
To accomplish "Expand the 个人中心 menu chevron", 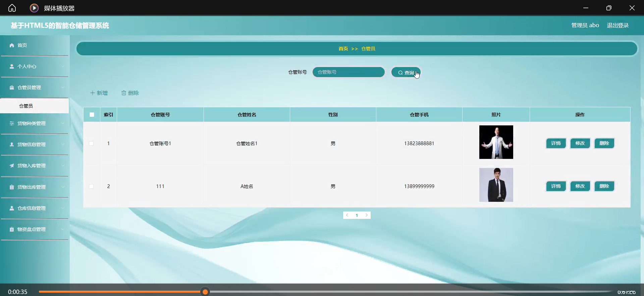I will pyautogui.click(x=63, y=66).
